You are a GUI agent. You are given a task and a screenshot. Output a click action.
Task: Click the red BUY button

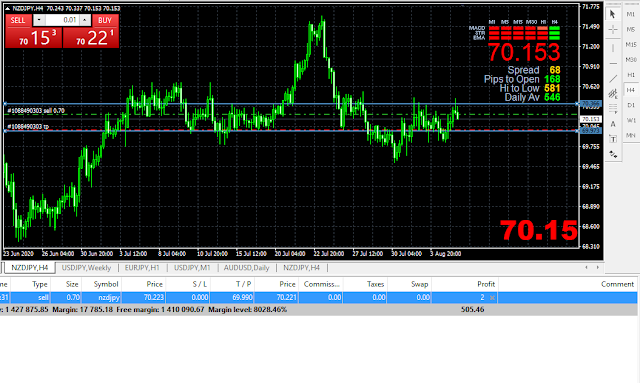tap(105, 20)
